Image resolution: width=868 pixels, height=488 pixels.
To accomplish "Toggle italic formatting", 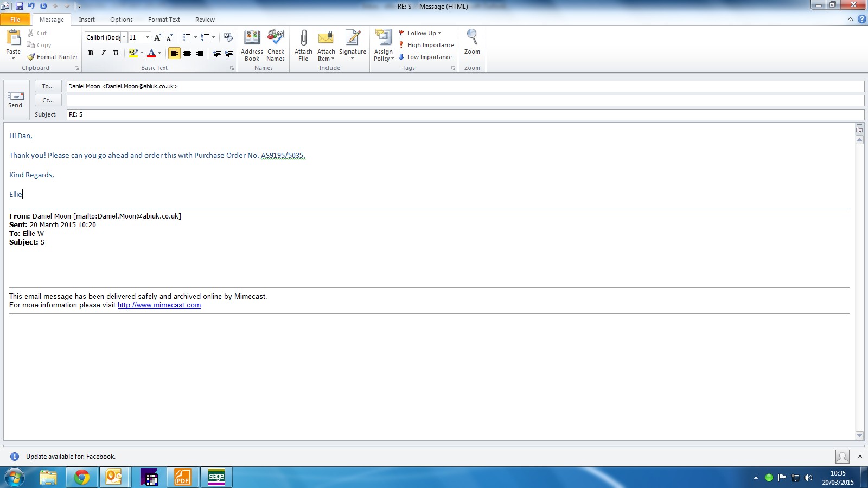I will [103, 53].
